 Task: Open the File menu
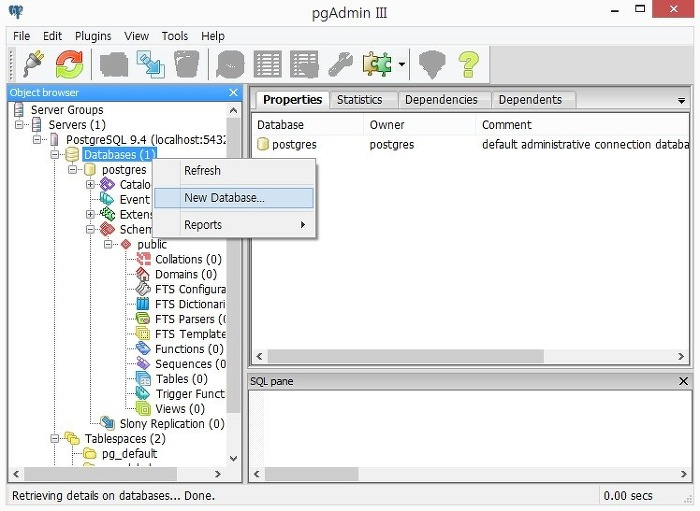pyautogui.click(x=21, y=36)
